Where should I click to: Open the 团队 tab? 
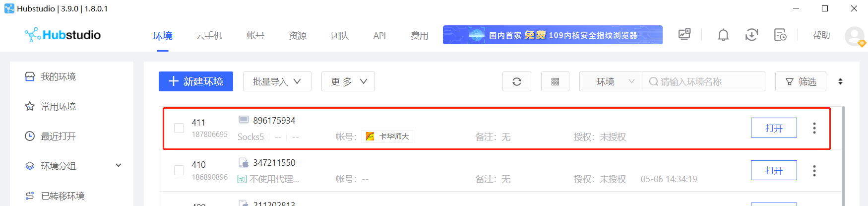point(340,36)
